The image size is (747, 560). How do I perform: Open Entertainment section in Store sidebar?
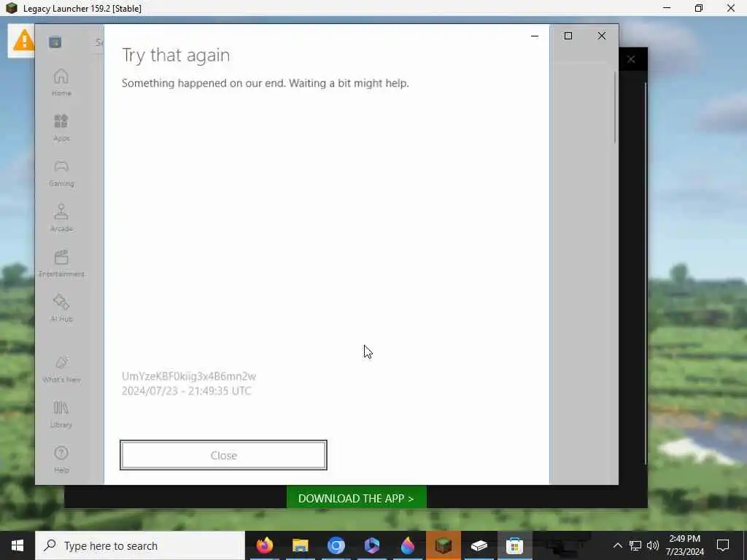click(61, 263)
